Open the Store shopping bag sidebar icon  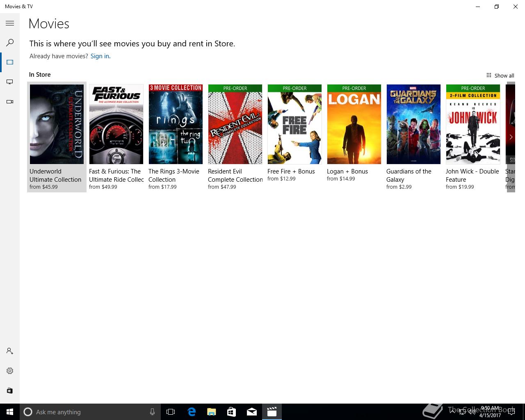pos(10,390)
